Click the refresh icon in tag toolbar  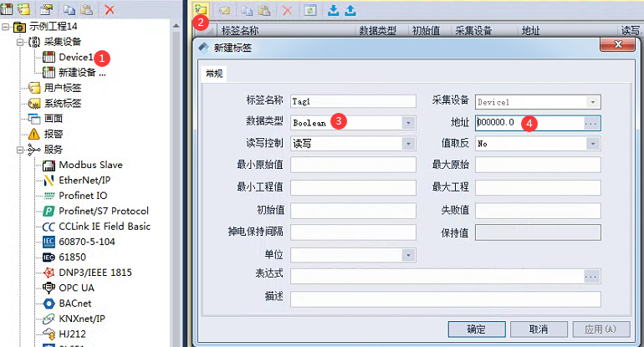[x=310, y=10]
